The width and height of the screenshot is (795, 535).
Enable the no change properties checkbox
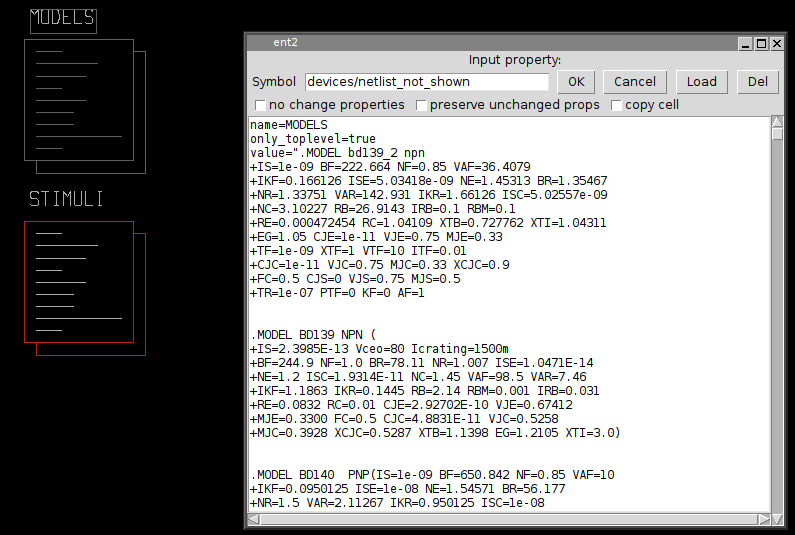click(x=261, y=105)
